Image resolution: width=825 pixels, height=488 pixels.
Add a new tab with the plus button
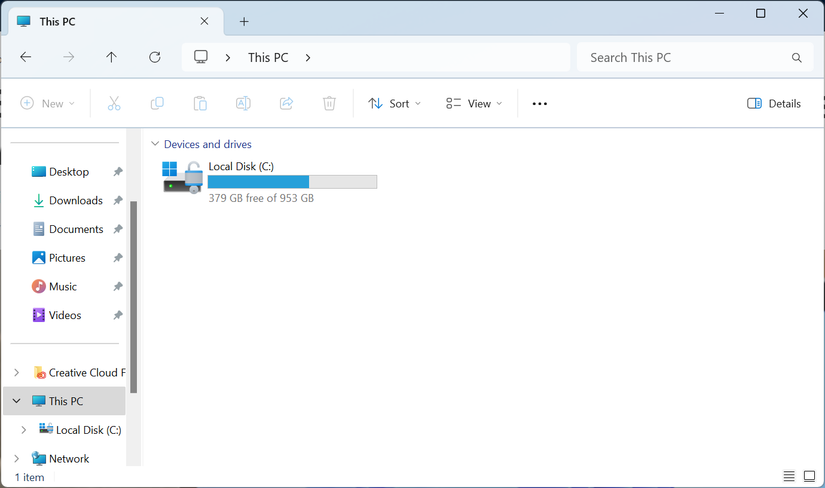(x=244, y=22)
